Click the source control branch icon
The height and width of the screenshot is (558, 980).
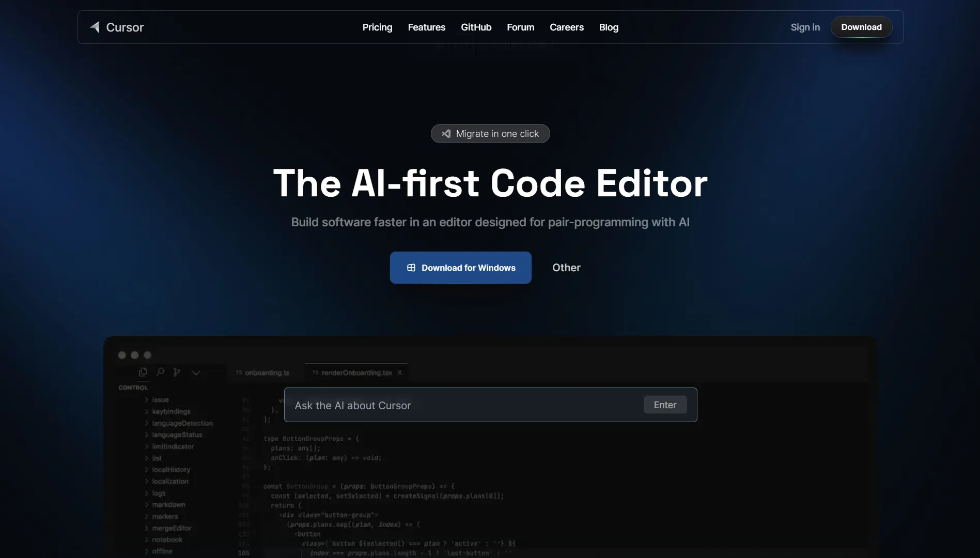177,372
